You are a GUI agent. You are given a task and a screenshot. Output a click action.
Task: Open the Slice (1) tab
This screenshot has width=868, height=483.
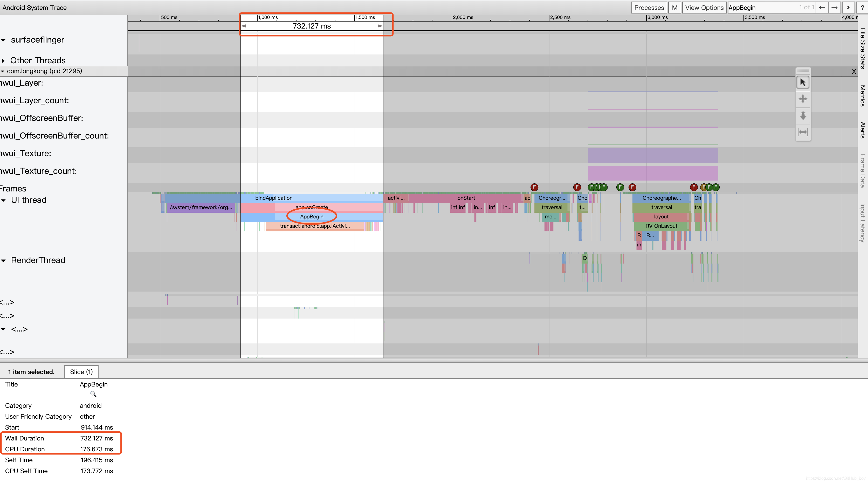pyautogui.click(x=81, y=372)
